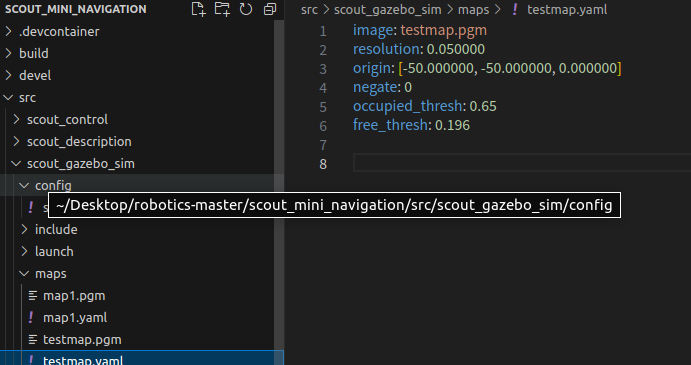Expand the include folder chevron
The width and height of the screenshot is (691, 365).
click(24, 229)
